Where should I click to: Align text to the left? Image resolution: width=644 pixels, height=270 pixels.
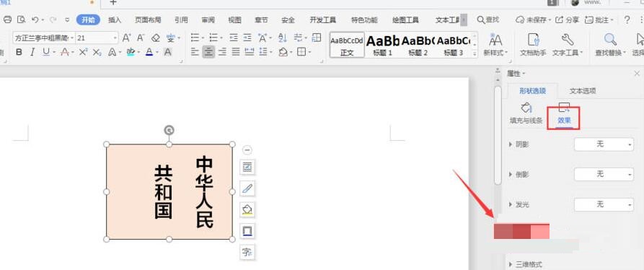pyautogui.click(x=195, y=52)
